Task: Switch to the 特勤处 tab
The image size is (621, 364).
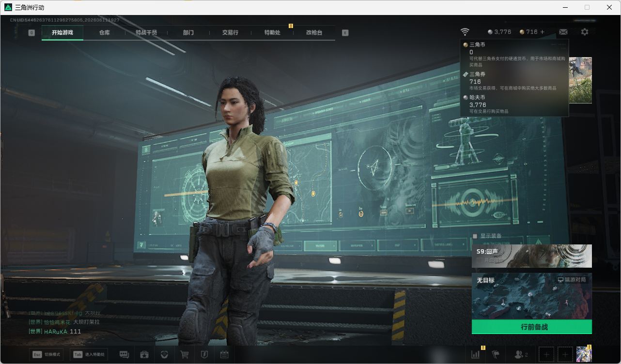Action: (272, 32)
